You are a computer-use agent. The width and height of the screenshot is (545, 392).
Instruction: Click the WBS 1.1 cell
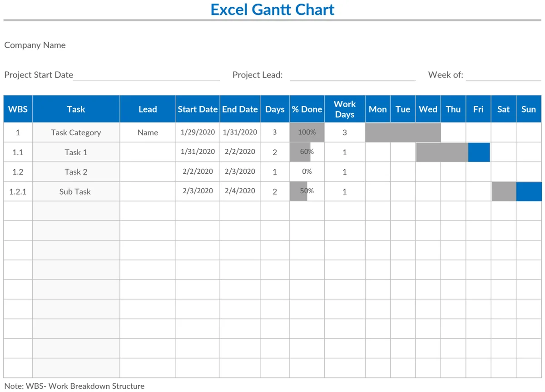tap(18, 152)
